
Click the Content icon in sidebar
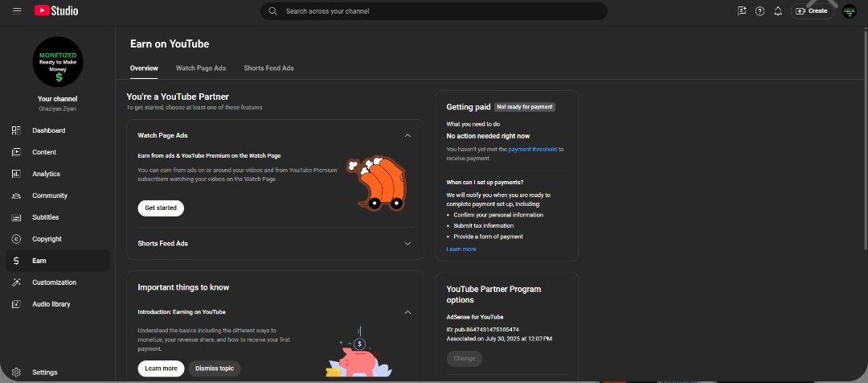(16, 152)
